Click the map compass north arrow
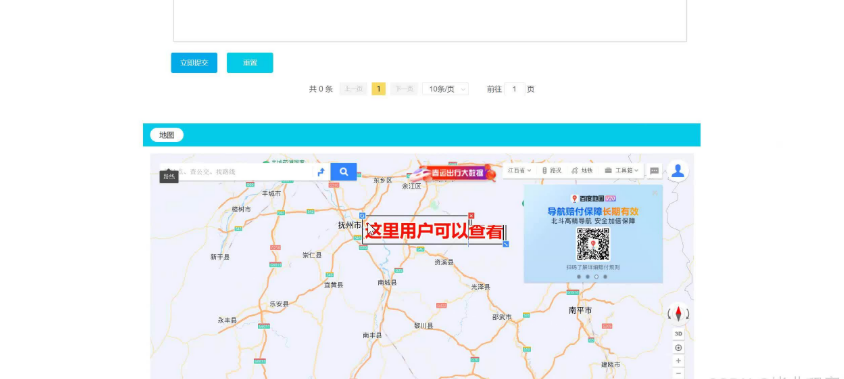The width and height of the screenshot is (844, 379). click(x=678, y=313)
